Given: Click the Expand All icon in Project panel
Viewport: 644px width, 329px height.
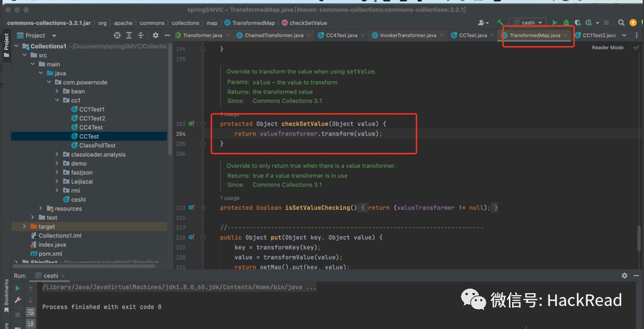Looking at the screenshot, I should 129,35.
